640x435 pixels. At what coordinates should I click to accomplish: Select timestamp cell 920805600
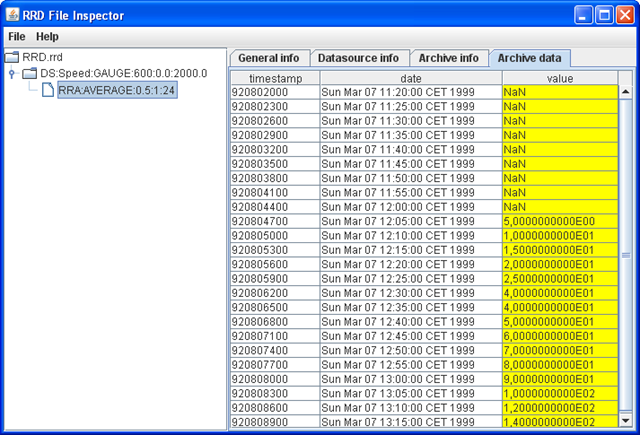coord(275,264)
